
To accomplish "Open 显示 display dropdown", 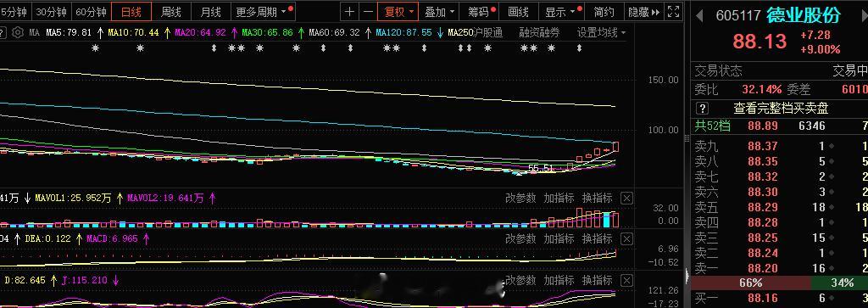I will click(x=560, y=12).
